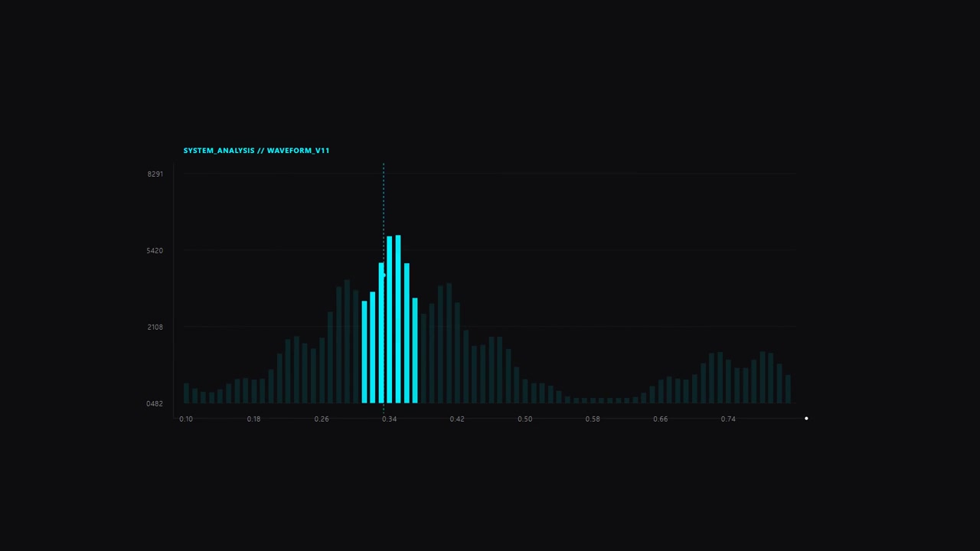Select the 0482 y-axis label

[155, 404]
